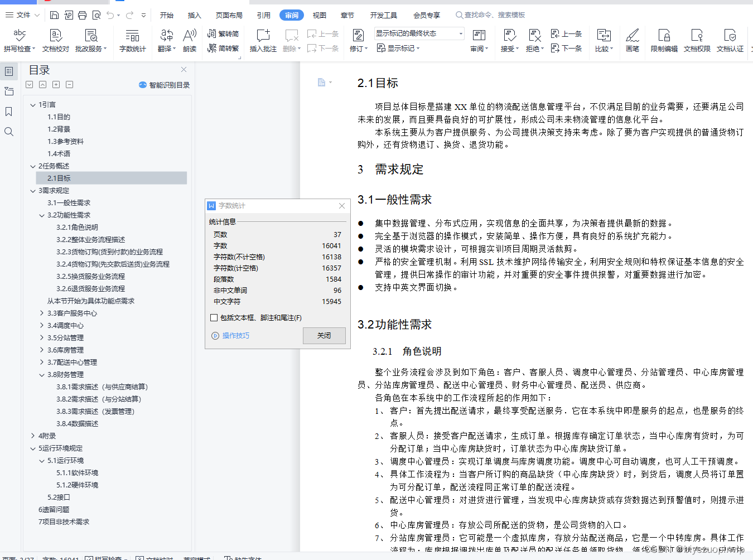This screenshot has height=560, width=753.
Task: Open the 开发工具 ribbon tab
Action: [x=383, y=15]
